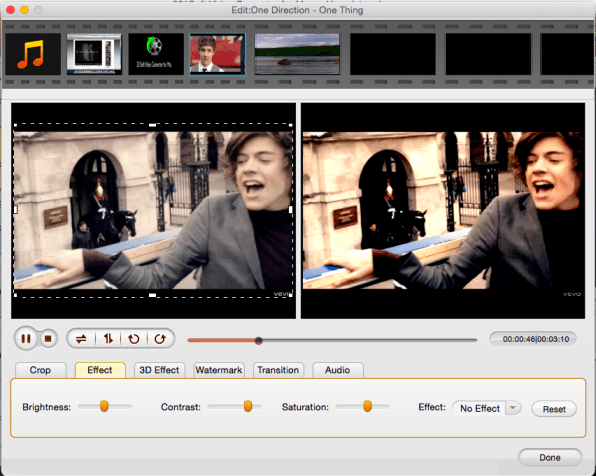This screenshot has height=476, width=596.
Task: Minimize the window with the yellow button
Action: [x=25, y=10]
